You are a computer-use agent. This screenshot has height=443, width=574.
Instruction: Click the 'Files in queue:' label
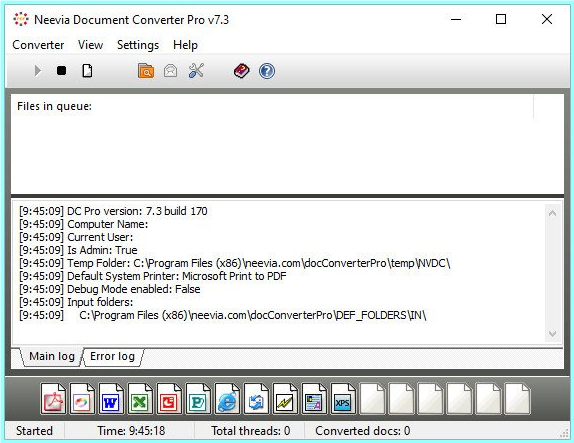[x=55, y=106]
